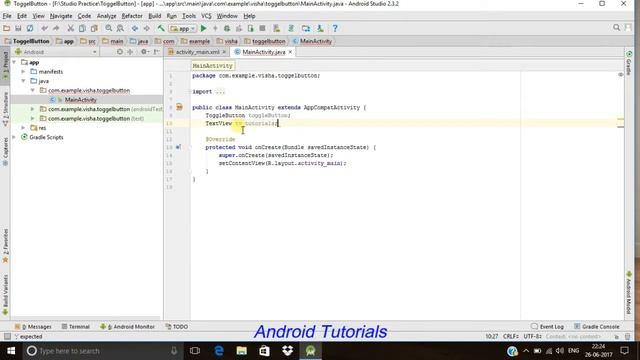Expand Gradle Scripts node
The width and height of the screenshot is (640, 360).
point(14,138)
